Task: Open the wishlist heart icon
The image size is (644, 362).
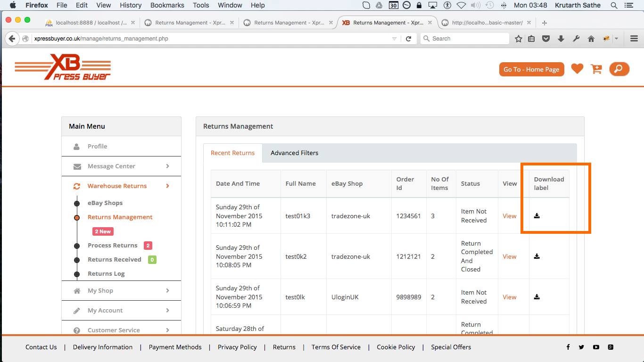Action: tap(577, 69)
